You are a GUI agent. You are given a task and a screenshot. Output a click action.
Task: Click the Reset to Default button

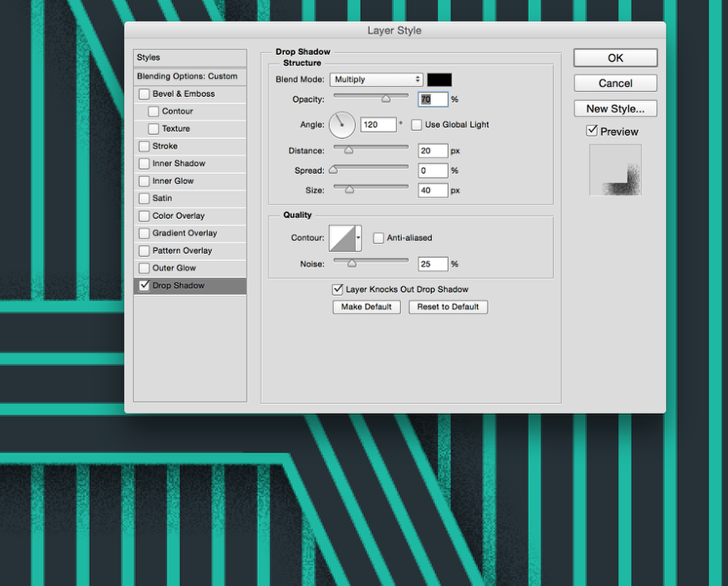pyautogui.click(x=448, y=307)
